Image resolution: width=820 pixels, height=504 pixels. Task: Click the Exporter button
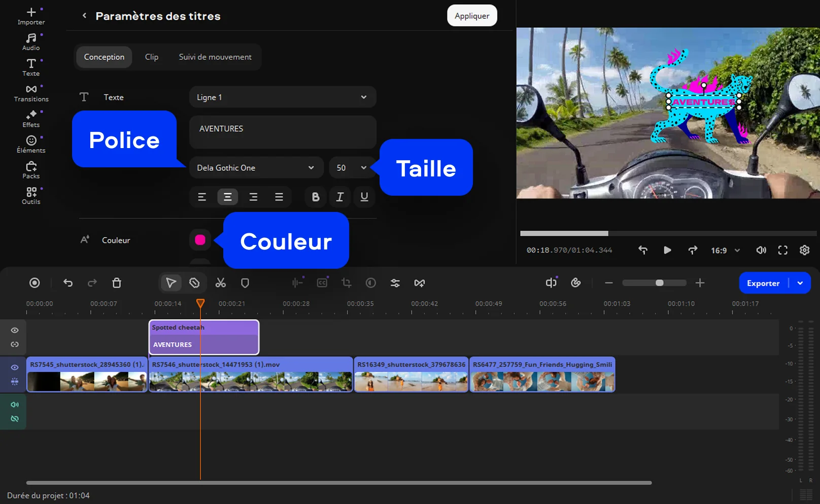coord(763,283)
